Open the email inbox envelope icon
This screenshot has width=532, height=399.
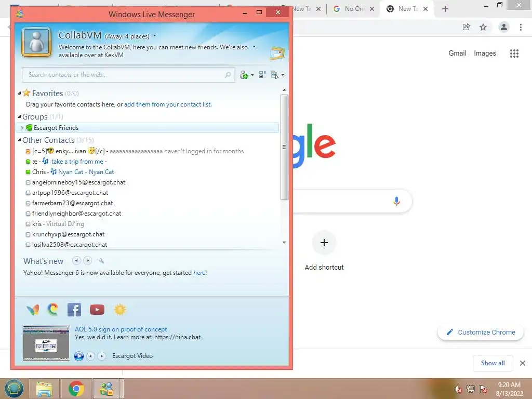tap(277, 54)
